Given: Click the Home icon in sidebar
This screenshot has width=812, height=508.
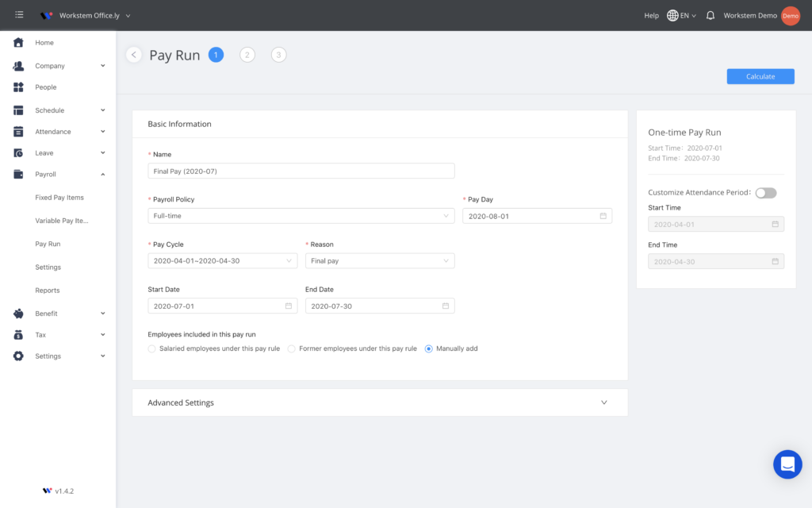Looking at the screenshot, I should tap(18, 42).
